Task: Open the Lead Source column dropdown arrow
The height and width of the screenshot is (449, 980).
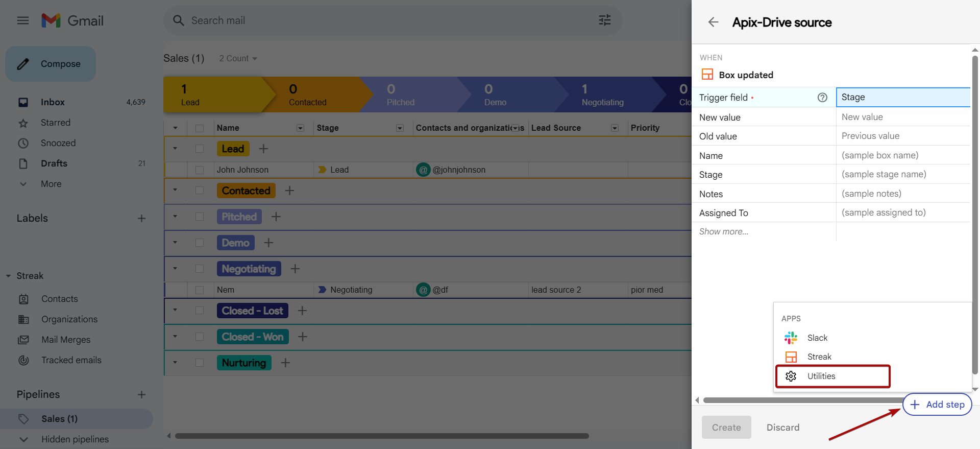Action: [615, 128]
